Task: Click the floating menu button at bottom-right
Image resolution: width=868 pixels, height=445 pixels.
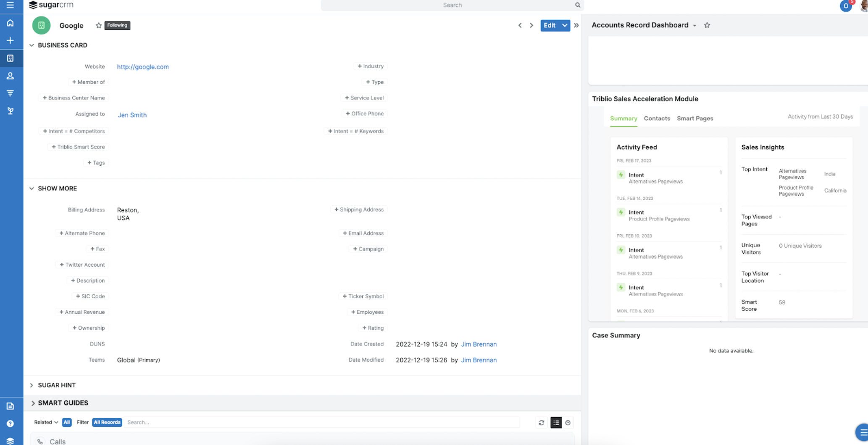Action: (862, 432)
